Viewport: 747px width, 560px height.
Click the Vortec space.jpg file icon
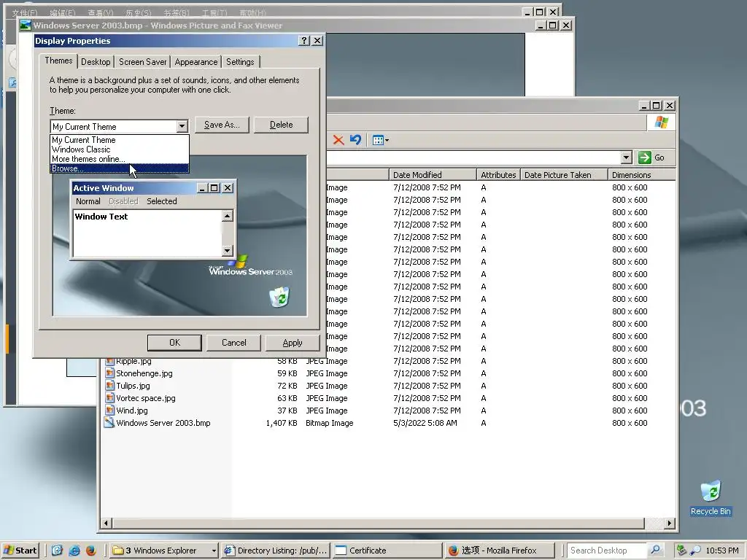[x=109, y=398]
